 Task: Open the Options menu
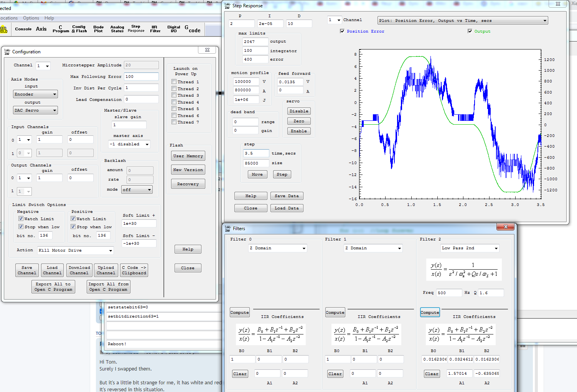click(31, 18)
